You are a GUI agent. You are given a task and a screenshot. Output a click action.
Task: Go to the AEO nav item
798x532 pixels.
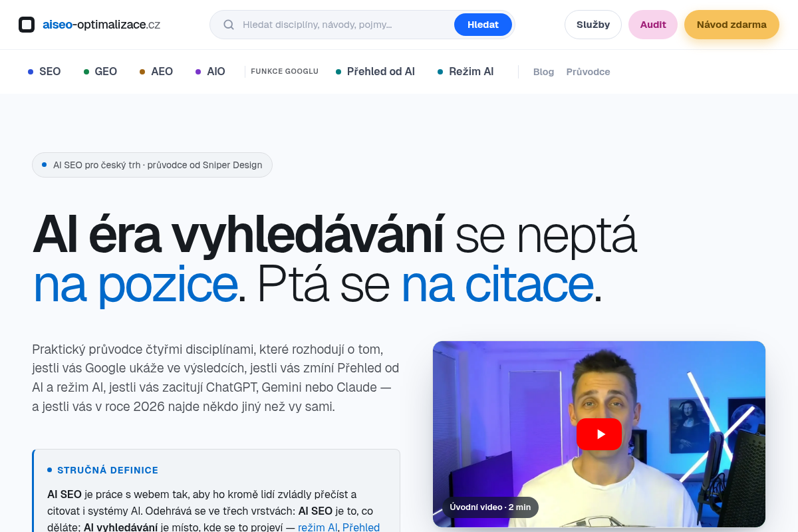click(x=156, y=71)
